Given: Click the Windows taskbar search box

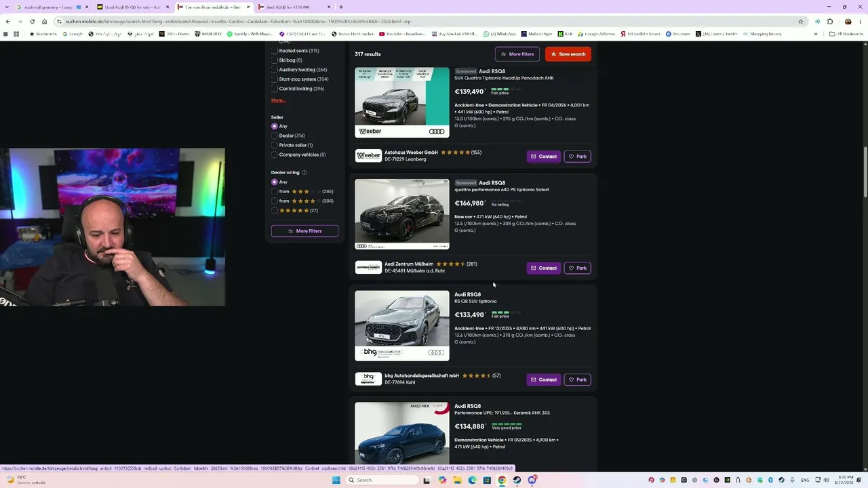Looking at the screenshot, I should [383, 481].
